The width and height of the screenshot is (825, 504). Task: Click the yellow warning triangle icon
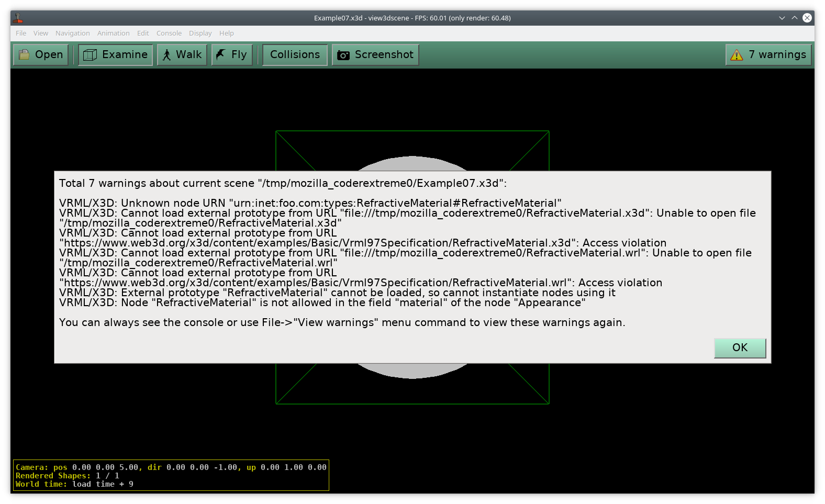(x=737, y=55)
